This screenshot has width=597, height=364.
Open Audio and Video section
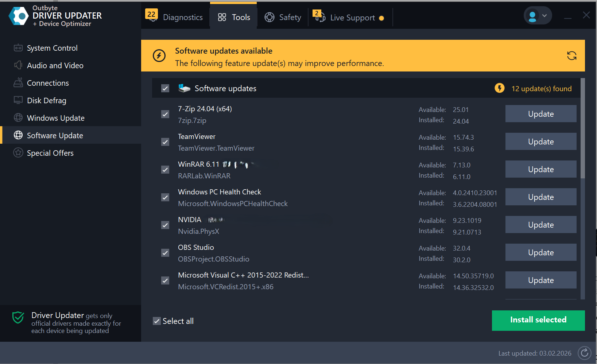pyautogui.click(x=55, y=66)
